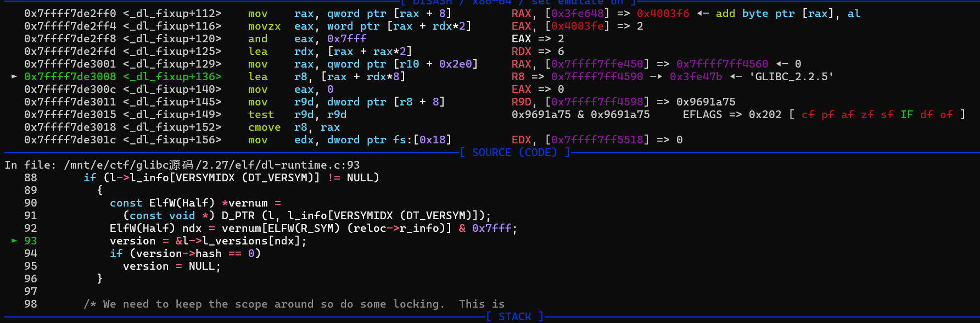Click the dl-runtime.c:93 source file path

click(212, 165)
